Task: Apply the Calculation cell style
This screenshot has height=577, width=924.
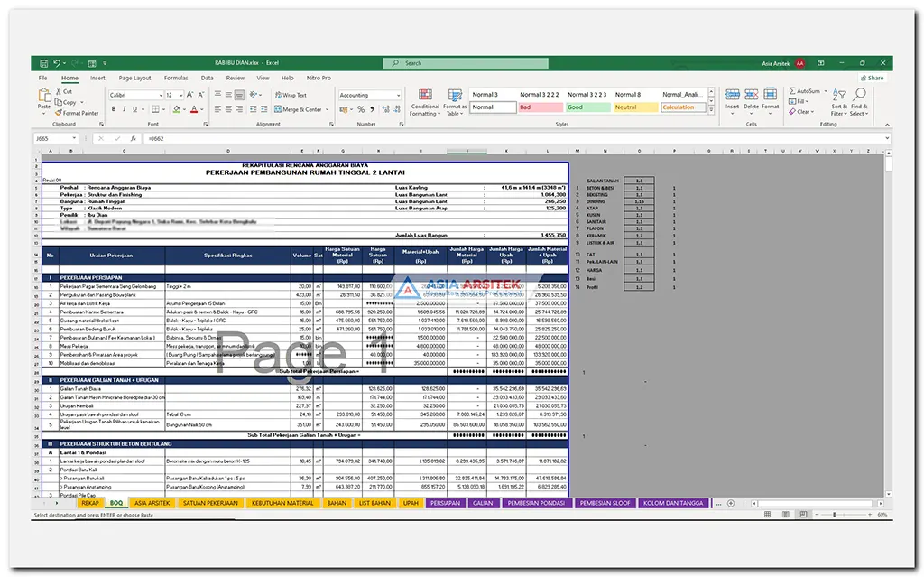Action: click(x=683, y=107)
